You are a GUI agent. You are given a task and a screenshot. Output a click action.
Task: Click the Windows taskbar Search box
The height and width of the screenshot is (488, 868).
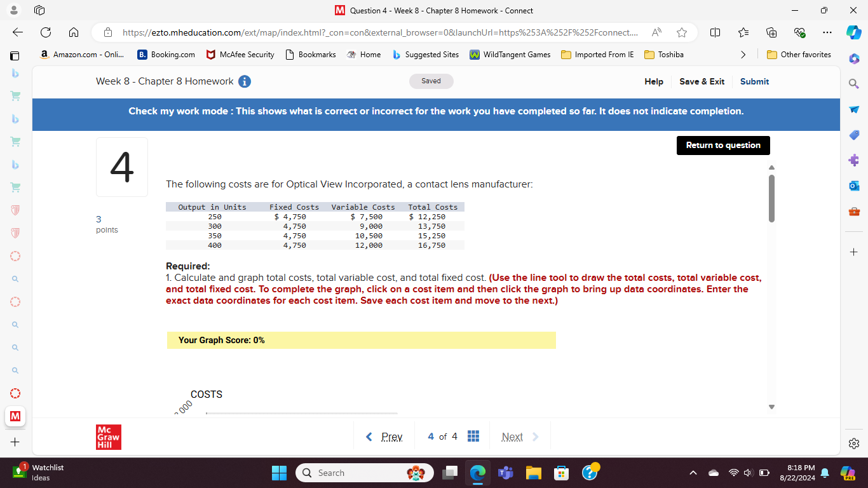point(365,473)
